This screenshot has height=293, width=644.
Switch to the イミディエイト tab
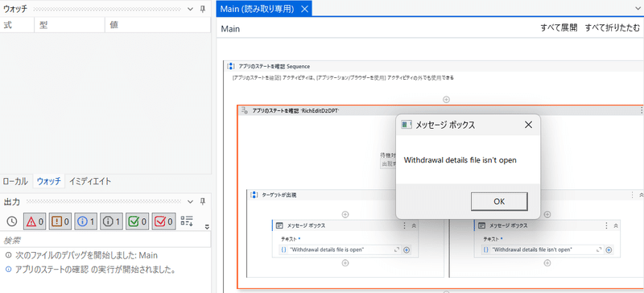pyautogui.click(x=90, y=181)
